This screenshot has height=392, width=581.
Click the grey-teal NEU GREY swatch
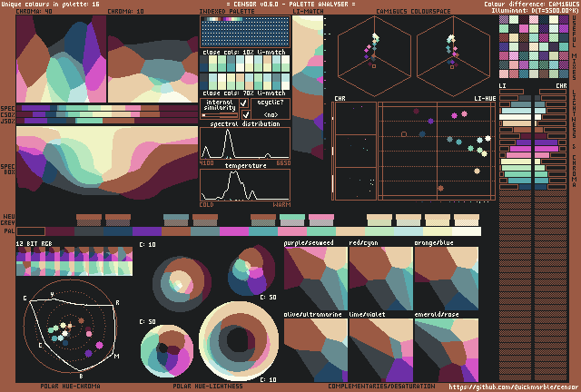[176, 220]
